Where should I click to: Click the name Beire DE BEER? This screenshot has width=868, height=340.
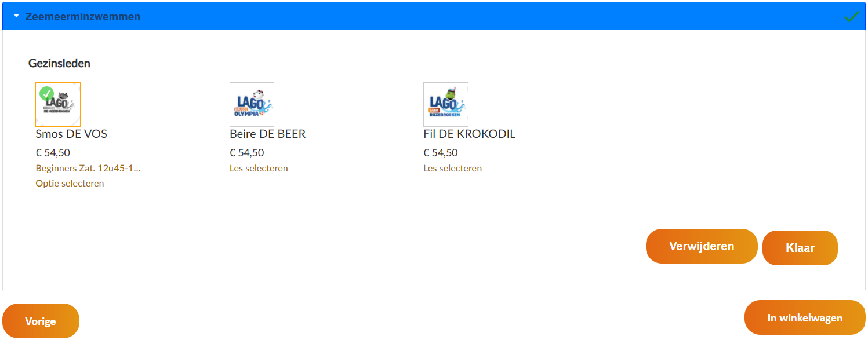click(x=267, y=134)
